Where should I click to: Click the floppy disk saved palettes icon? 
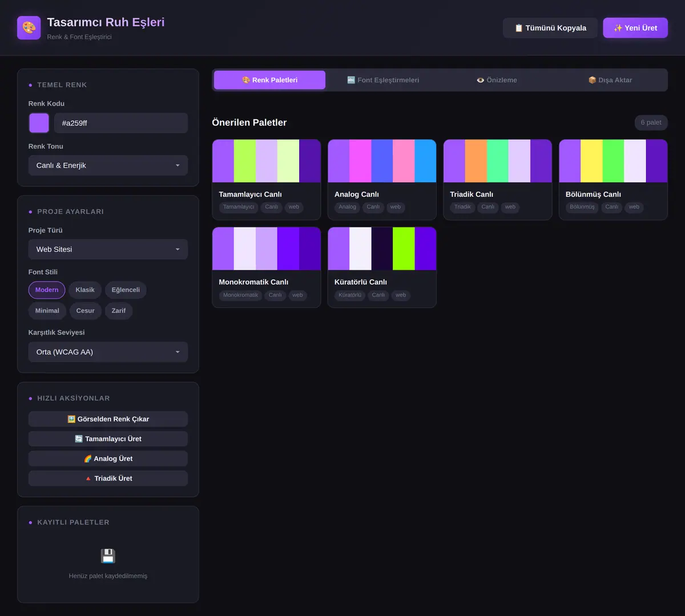click(x=108, y=556)
